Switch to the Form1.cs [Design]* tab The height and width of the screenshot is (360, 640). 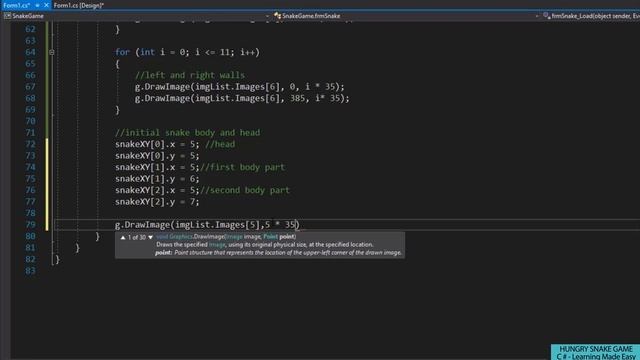pyautogui.click(x=79, y=5)
